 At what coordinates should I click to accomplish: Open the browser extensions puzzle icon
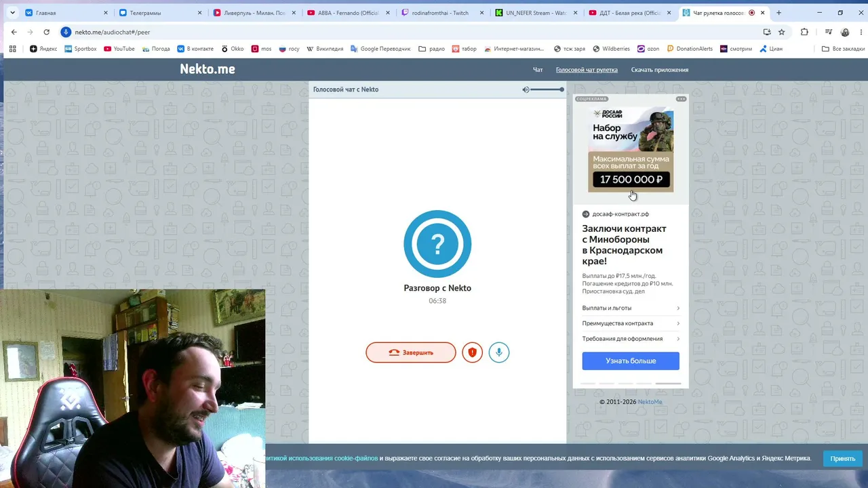pos(804,32)
